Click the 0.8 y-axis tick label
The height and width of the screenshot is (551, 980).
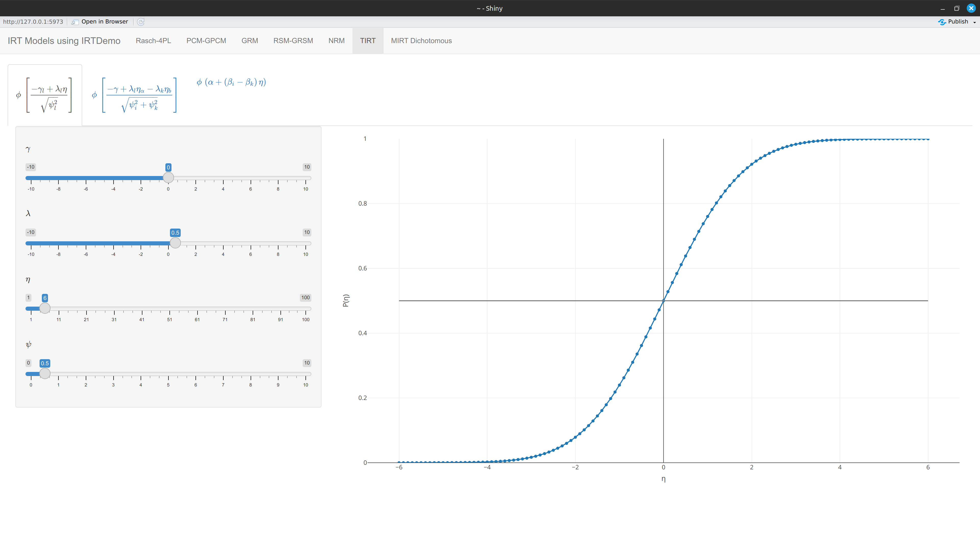click(x=363, y=204)
